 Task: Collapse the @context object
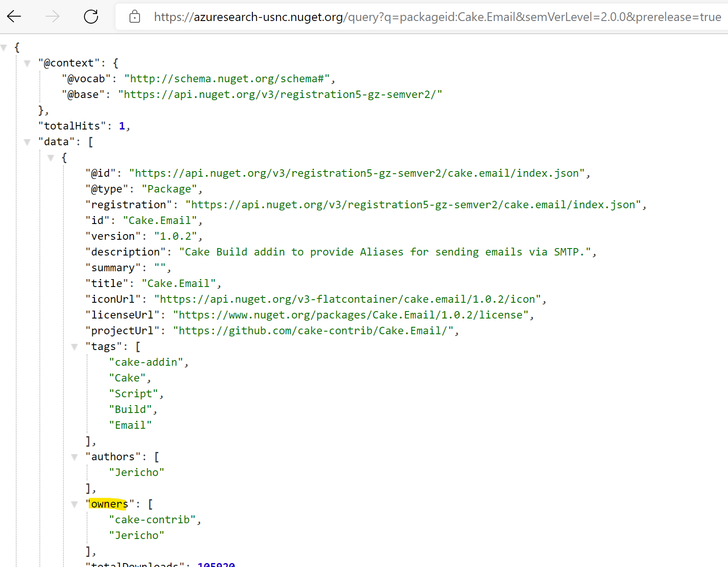pos(28,63)
